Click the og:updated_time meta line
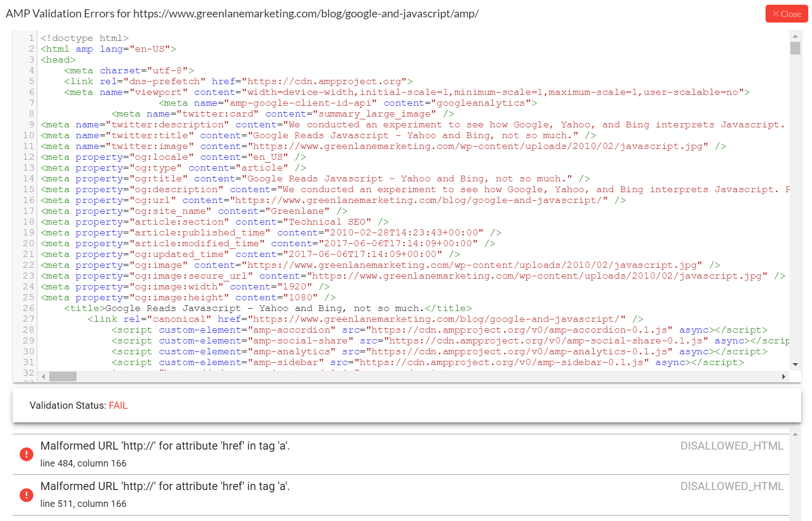 [x=251, y=254]
